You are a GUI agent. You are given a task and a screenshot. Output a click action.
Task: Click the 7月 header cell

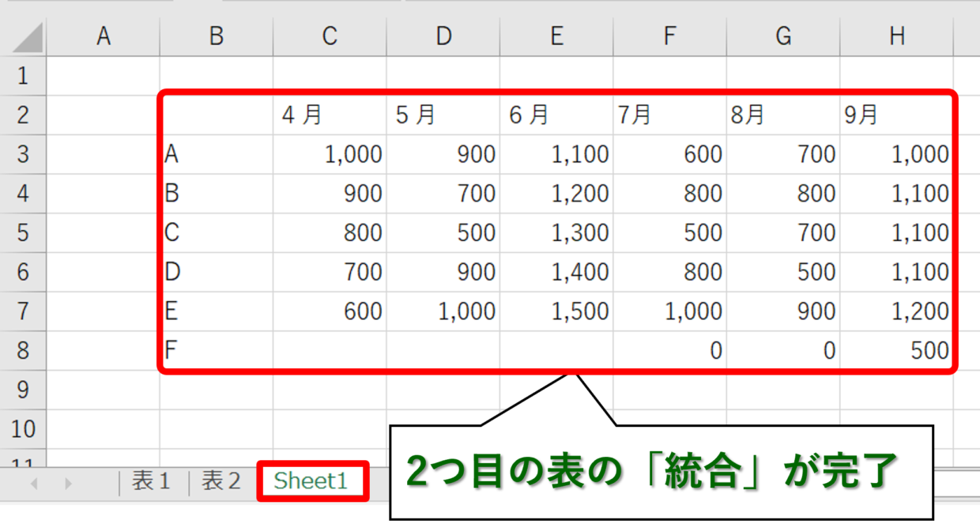670,115
